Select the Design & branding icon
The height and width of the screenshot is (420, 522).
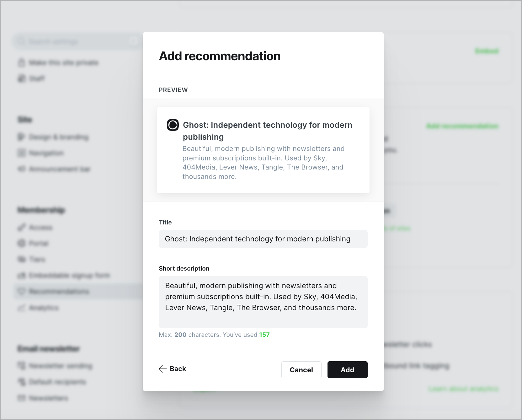coord(21,137)
